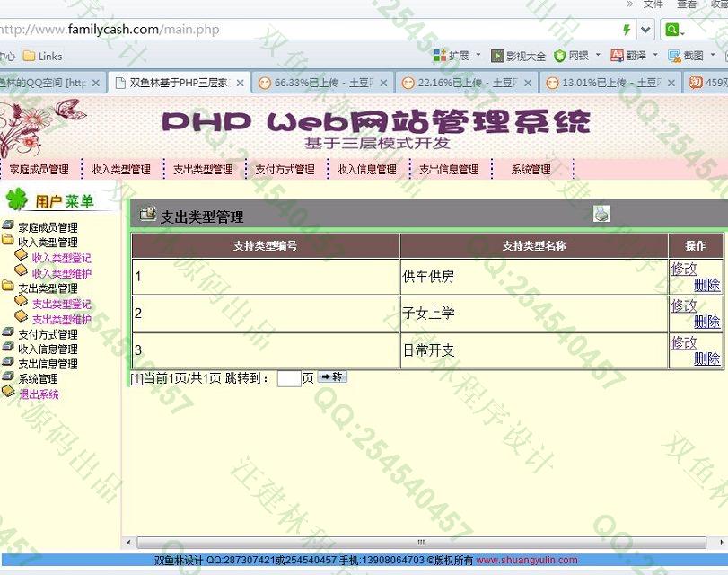The height and width of the screenshot is (575, 728).
Task: Click the 支出类型管理 header panel icon
Action: point(147,213)
